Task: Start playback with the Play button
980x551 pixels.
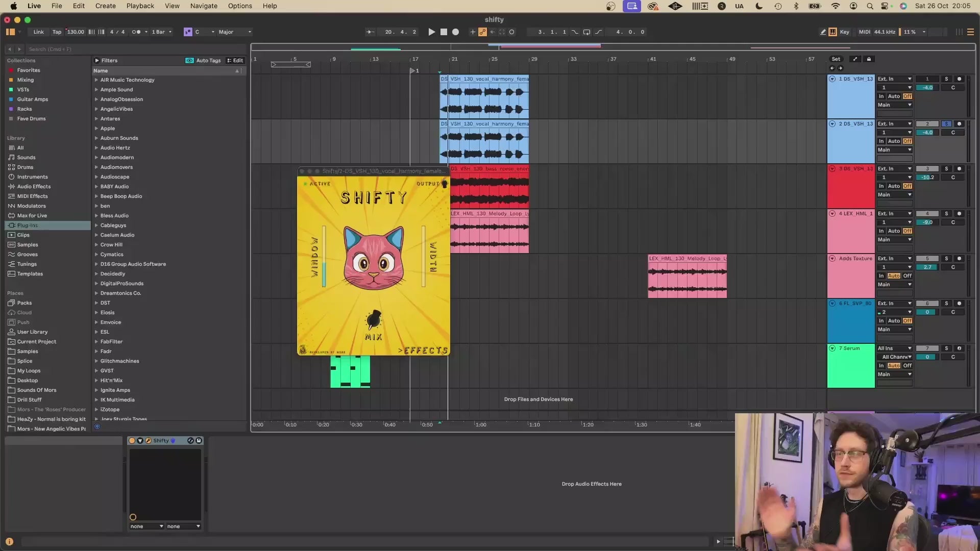Action: coord(431,32)
